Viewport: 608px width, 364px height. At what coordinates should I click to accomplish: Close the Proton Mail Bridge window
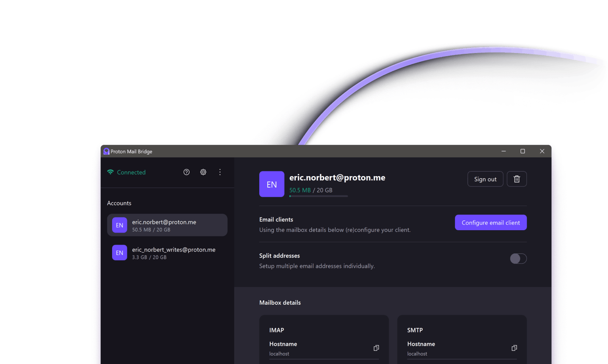tap(542, 152)
